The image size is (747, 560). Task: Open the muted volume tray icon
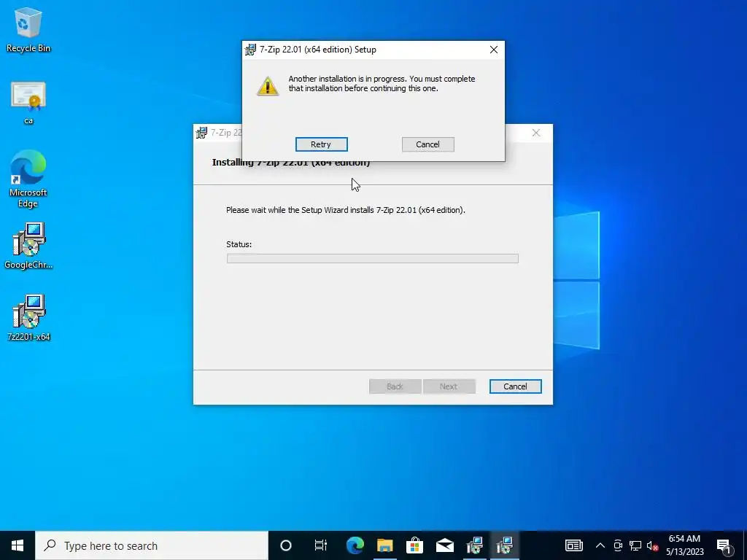point(652,545)
